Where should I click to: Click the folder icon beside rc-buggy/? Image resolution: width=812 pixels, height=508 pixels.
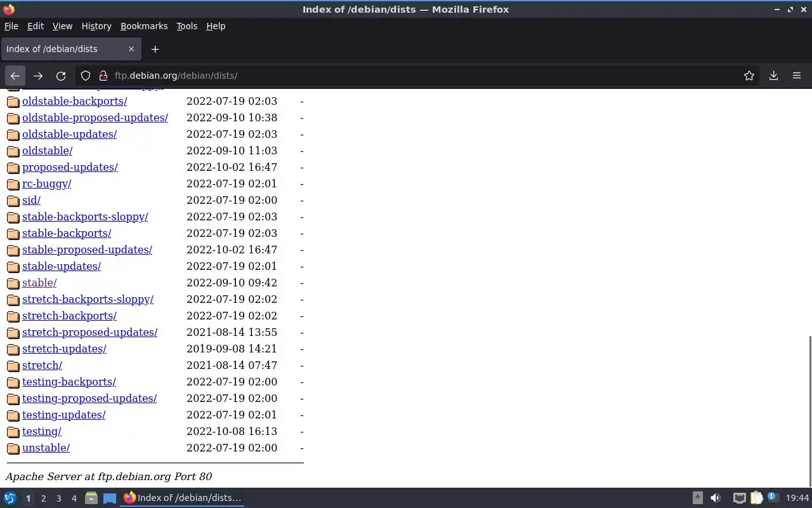tap(13, 184)
